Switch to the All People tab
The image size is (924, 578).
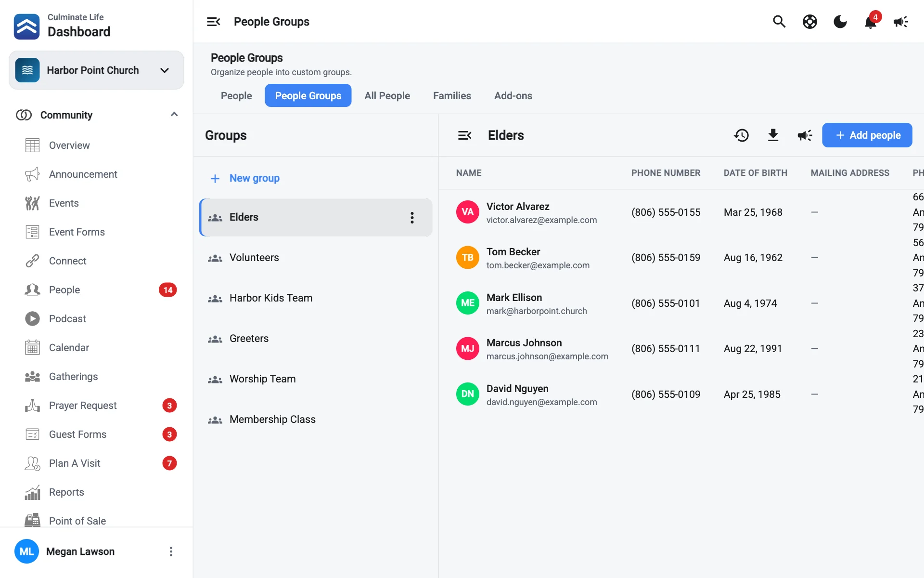[x=387, y=95]
